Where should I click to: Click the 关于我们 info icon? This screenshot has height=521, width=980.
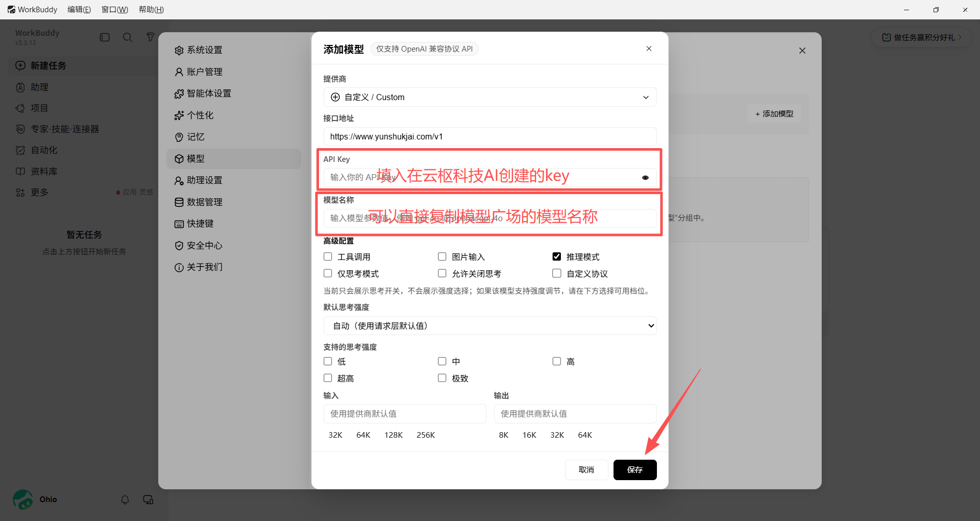tap(179, 267)
